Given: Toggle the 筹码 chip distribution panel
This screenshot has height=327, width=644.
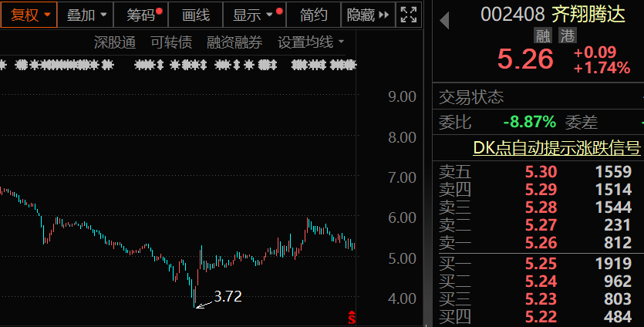Looking at the screenshot, I should pyautogui.click(x=141, y=15).
